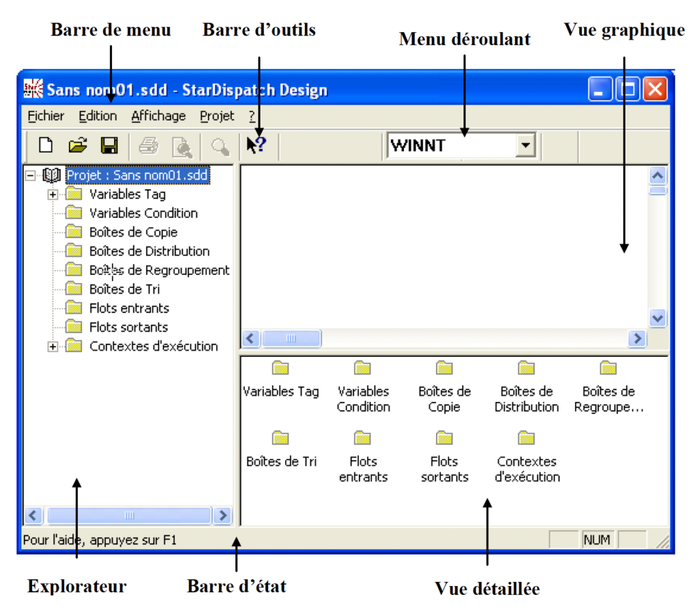Select Boîtes de Distribution in explorer tree
Image resolution: width=700 pixels, height=612 pixels.
click(x=149, y=252)
